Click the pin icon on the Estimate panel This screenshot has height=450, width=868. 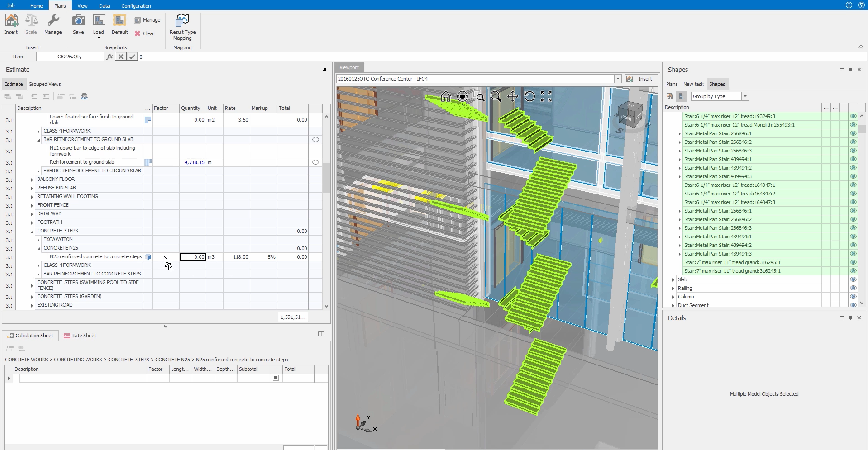pyautogui.click(x=324, y=70)
